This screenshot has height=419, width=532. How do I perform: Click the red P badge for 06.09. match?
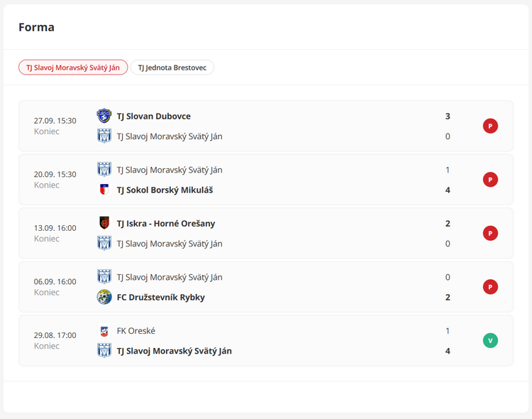pos(490,287)
